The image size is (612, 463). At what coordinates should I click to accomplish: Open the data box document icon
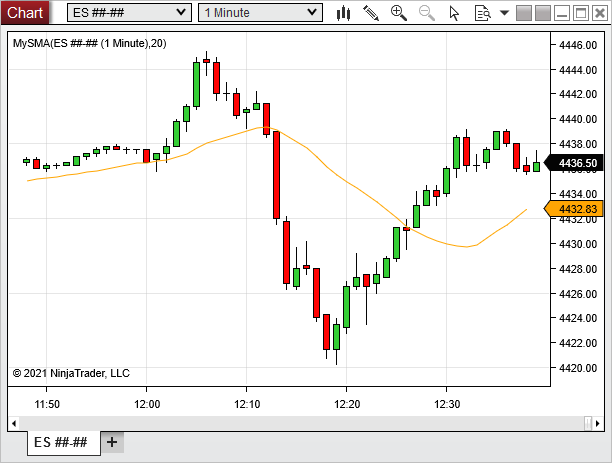(482, 13)
